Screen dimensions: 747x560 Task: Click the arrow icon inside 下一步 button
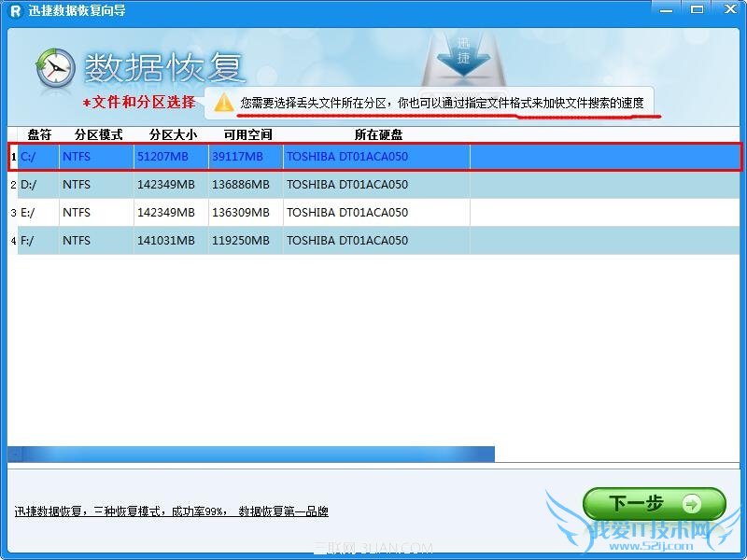pyautogui.click(x=692, y=504)
